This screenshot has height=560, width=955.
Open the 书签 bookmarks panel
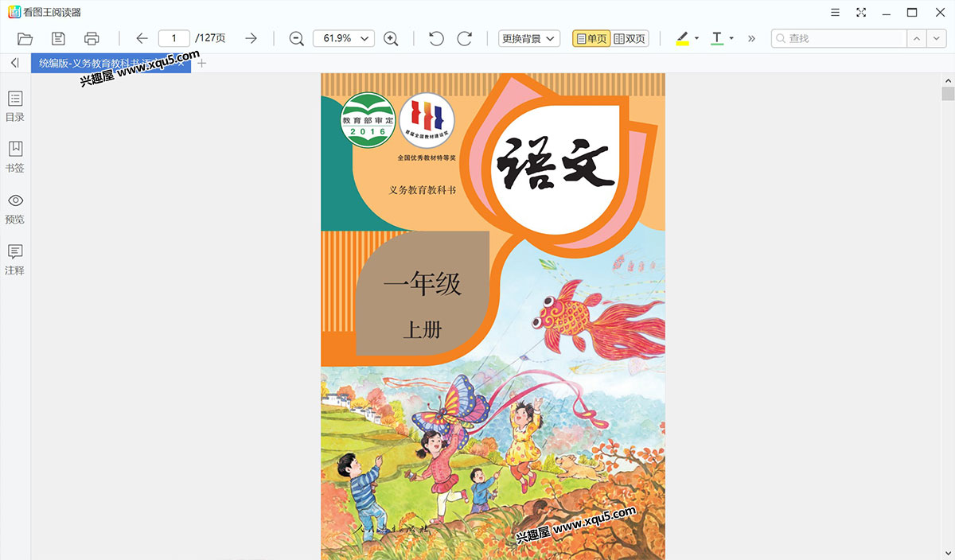pos(15,157)
